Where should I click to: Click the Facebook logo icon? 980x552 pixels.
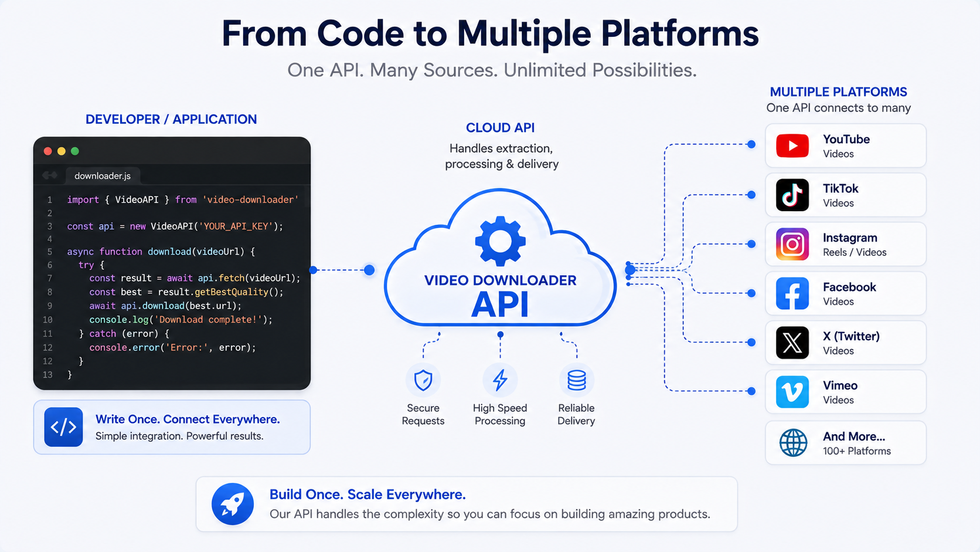pos(792,293)
